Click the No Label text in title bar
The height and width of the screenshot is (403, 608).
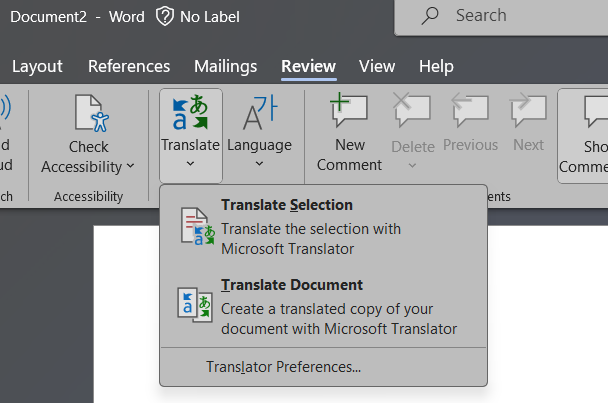point(210,17)
